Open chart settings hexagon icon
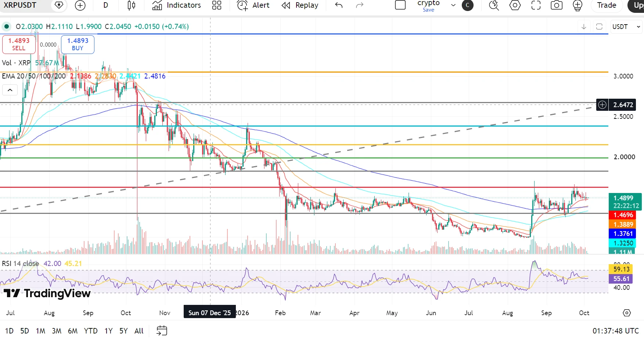 (515, 5)
